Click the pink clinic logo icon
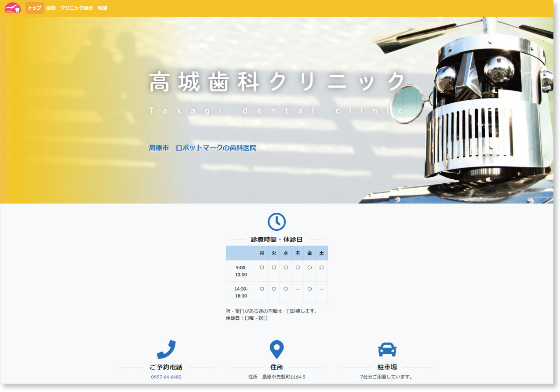560x392 pixels. coord(13,8)
